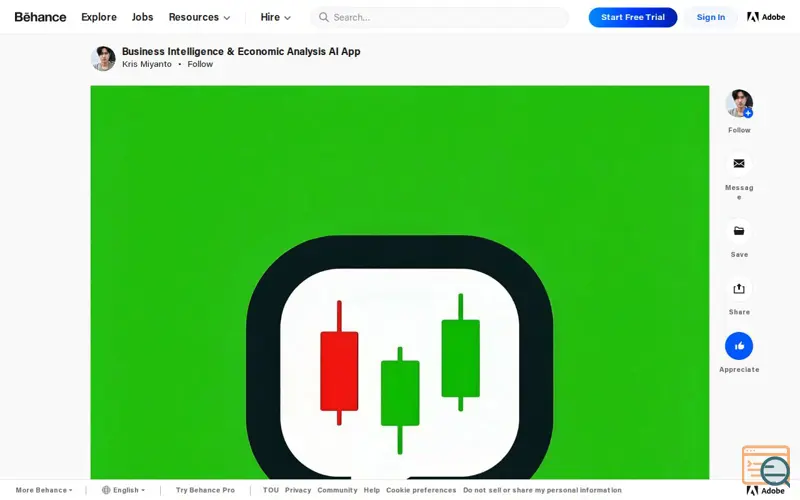Click the Adobe logo in the footer
This screenshot has width=800, height=500.
(x=766, y=491)
